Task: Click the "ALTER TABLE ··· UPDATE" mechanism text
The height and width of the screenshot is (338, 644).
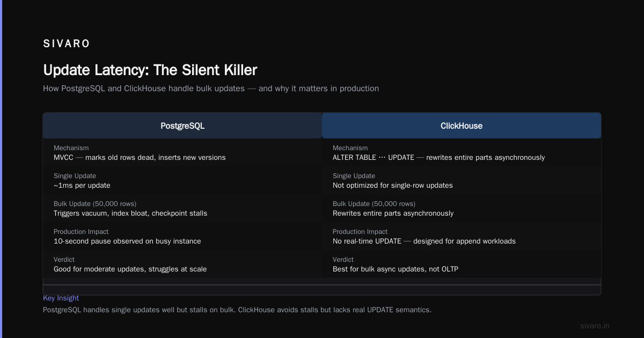Action: point(438,158)
